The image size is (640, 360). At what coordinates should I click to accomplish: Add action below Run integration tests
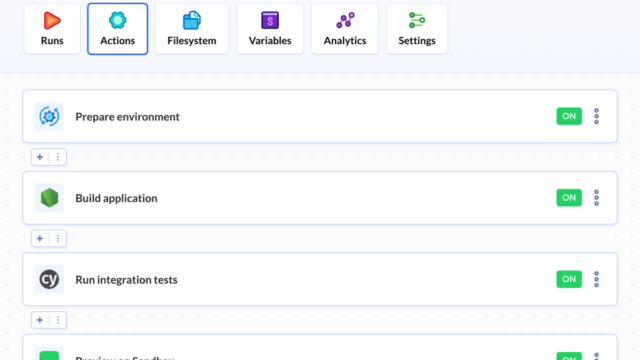click(40, 320)
